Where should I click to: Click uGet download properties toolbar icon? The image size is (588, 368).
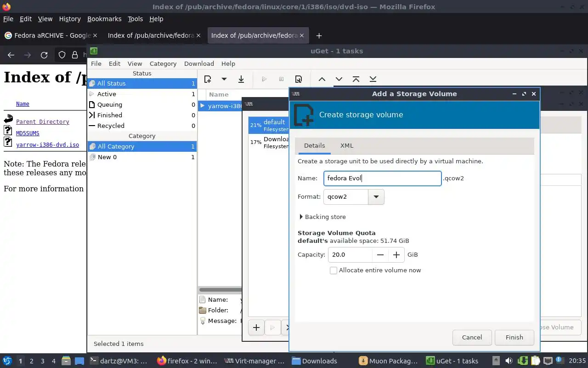point(299,79)
